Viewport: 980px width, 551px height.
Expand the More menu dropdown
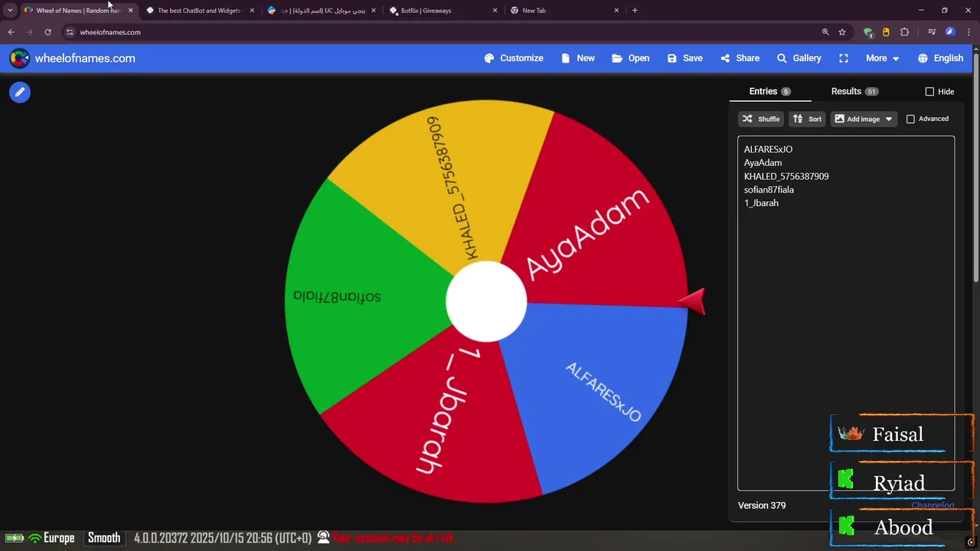click(x=882, y=58)
